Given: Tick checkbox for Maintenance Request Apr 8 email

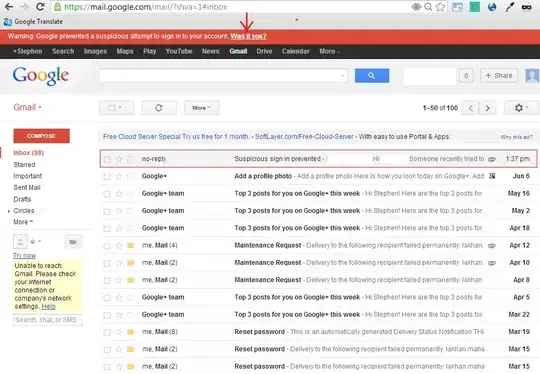Looking at the screenshot, I should [107, 280].
